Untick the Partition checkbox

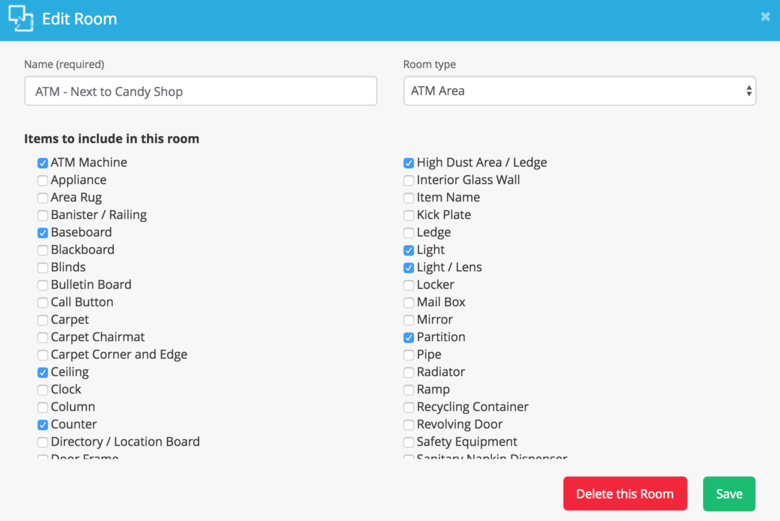[x=409, y=338]
